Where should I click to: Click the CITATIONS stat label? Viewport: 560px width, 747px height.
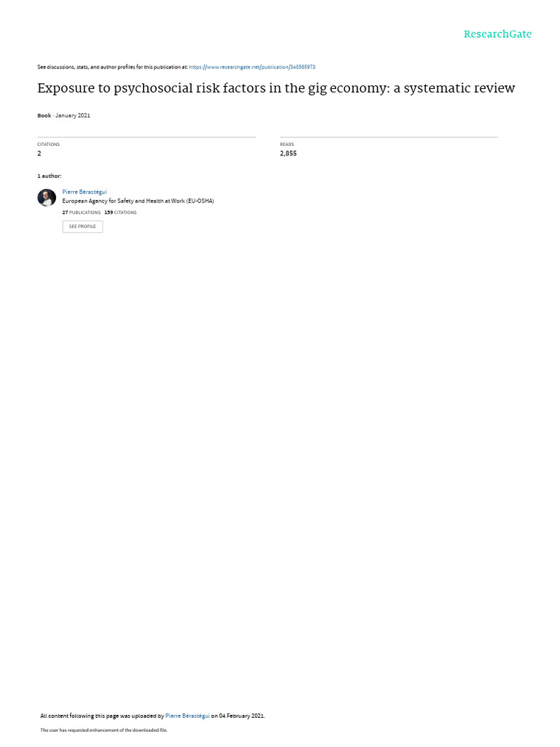pyautogui.click(x=49, y=144)
